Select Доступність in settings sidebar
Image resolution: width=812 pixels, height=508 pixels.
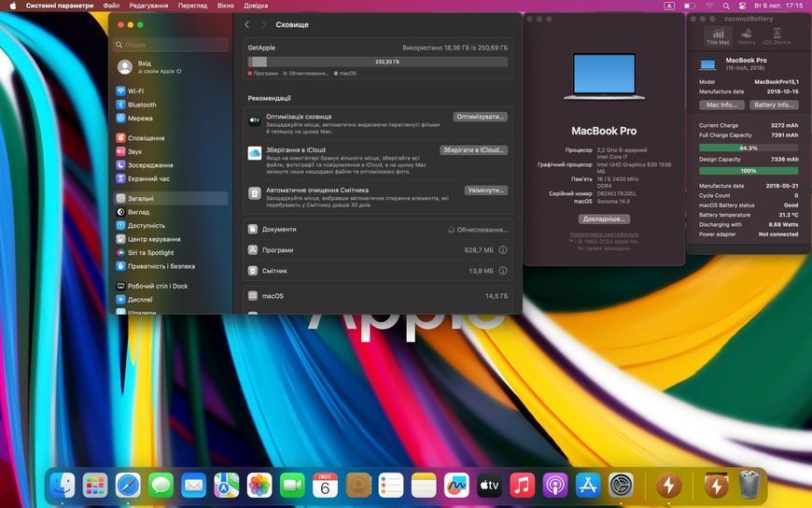coord(171,225)
